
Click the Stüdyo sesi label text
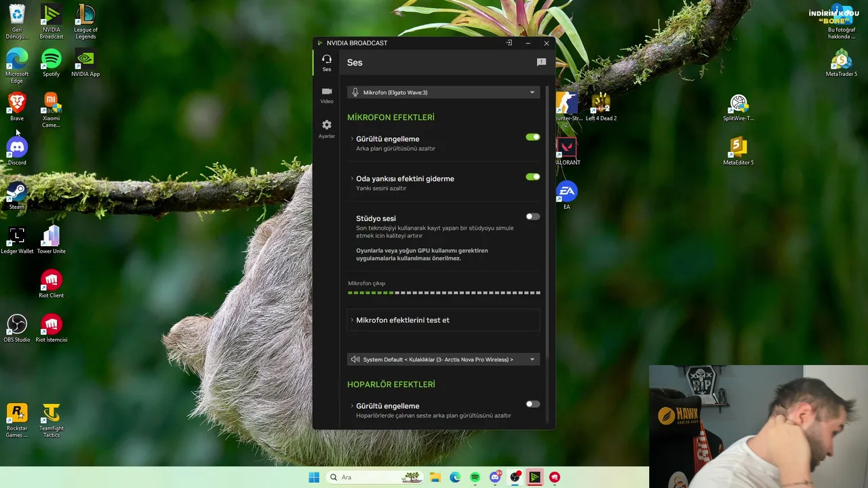(376, 218)
